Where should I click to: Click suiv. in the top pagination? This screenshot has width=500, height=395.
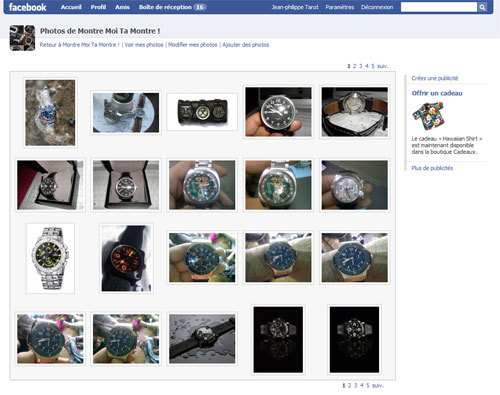[x=383, y=66]
